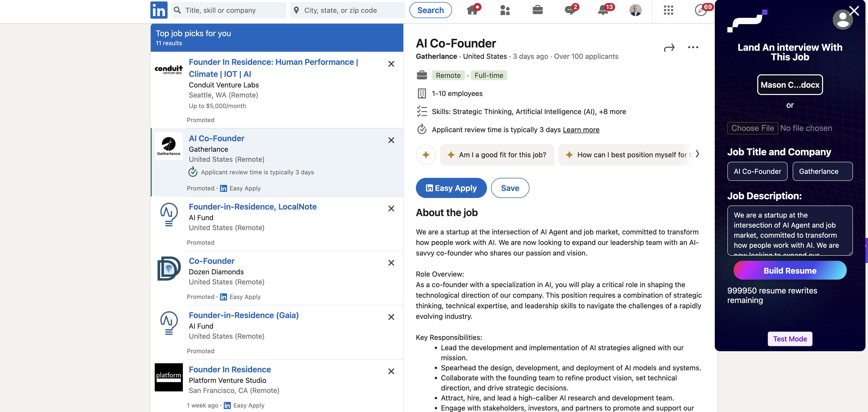868x412 pixels.
Task: Click the job title search field
Action: click(x=229, y=10)
